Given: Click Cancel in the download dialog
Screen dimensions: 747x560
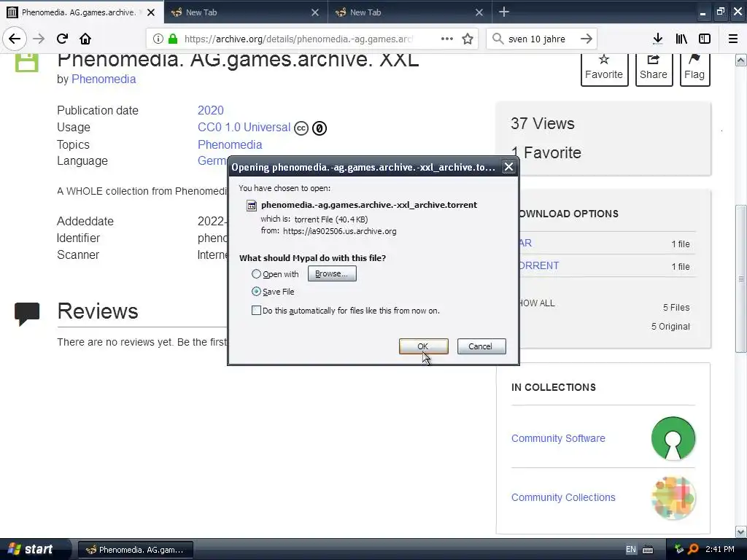Looking at the screenshot, I should point(481,346).
